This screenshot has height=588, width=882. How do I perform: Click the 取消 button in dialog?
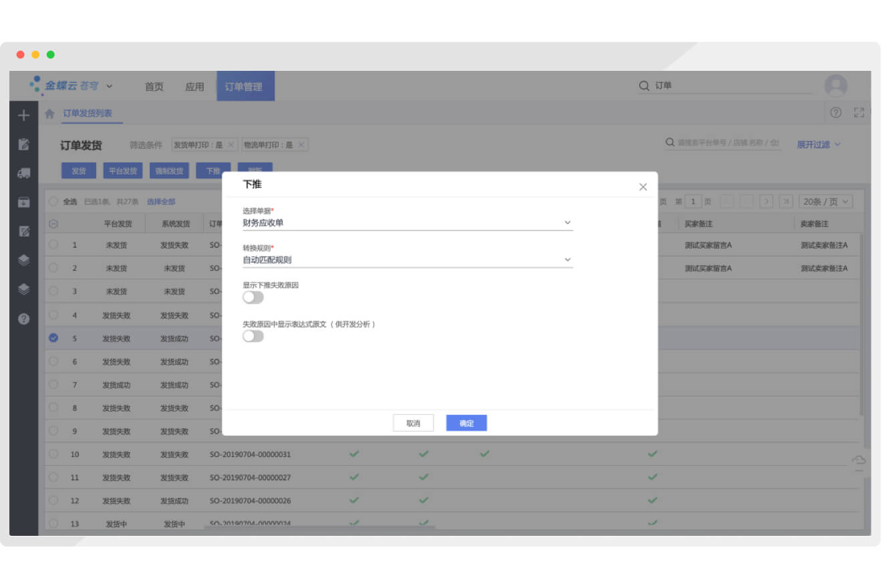(x=413, y=423)
